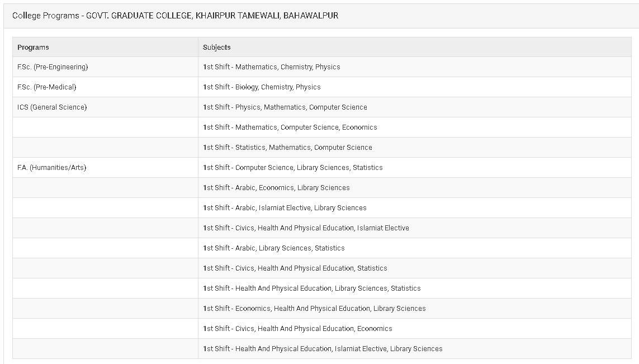Click Civics, Health And Physical Education, Statistics row

click(415, 268)
